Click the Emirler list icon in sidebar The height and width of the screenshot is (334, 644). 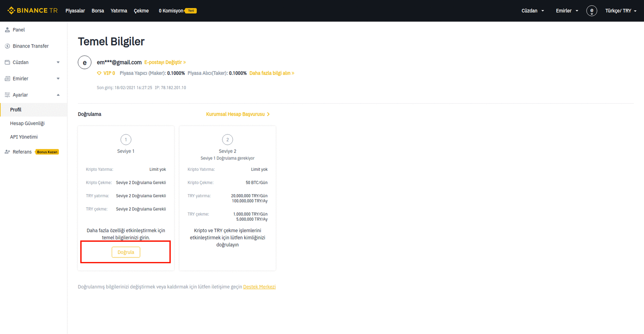pyautogui.click(x=7, y=79)
